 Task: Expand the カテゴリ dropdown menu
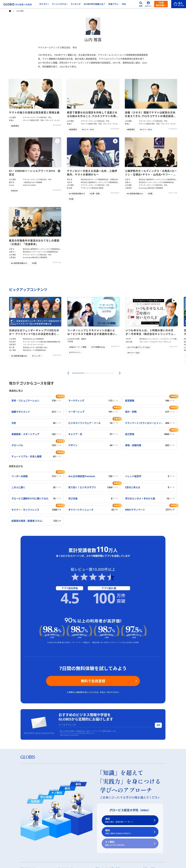coord(44,4)
